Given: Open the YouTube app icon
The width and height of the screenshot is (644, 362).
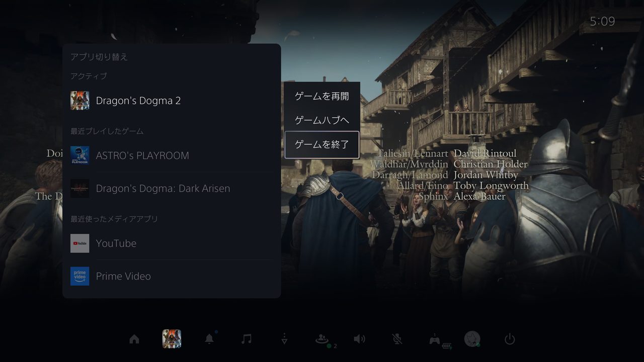Looking at the screenshot, I should pyautogui.click(x=80, y=243).
